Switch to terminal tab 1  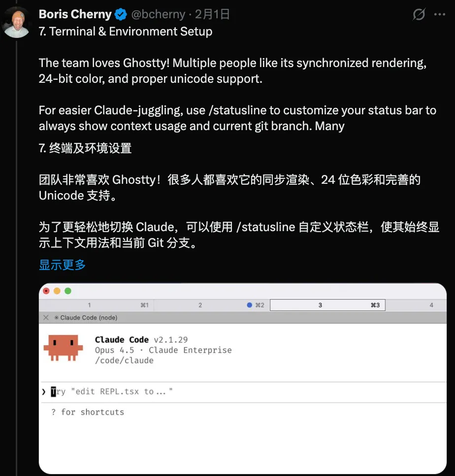click(97, 305)
